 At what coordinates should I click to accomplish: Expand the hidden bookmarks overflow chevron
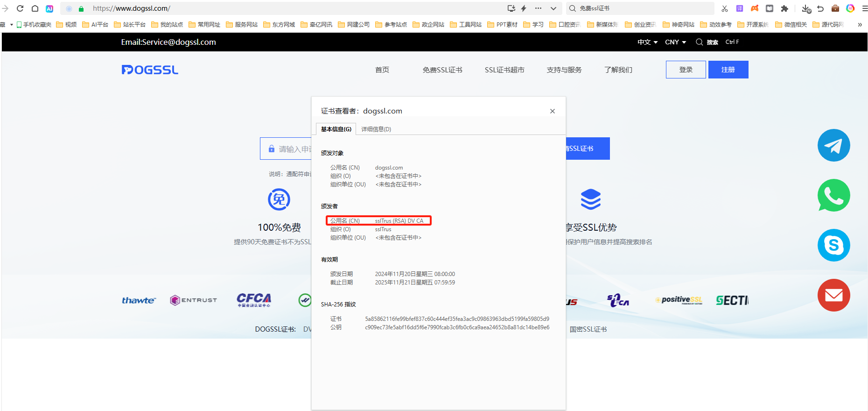point(860,25)
